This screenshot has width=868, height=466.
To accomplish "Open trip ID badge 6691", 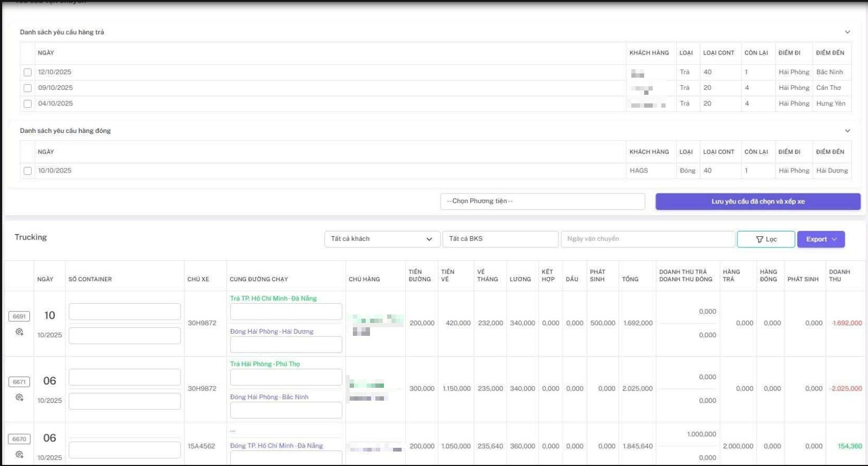I will point(19,317).
